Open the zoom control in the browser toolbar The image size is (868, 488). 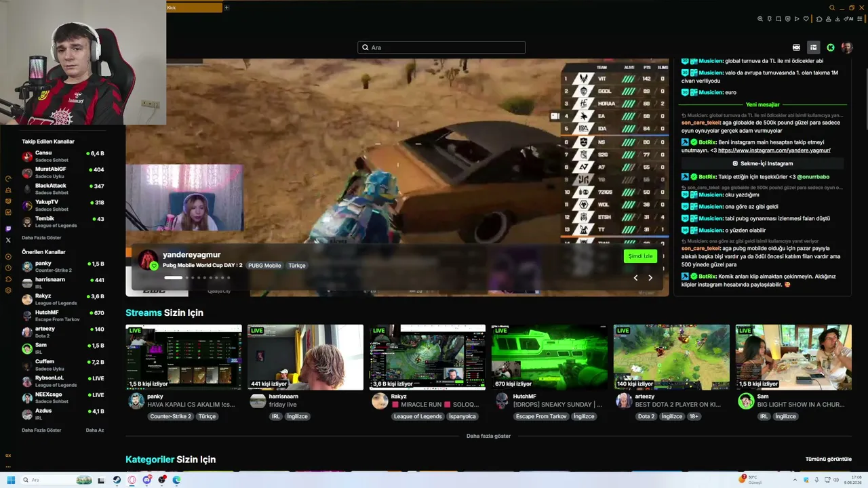760,19
